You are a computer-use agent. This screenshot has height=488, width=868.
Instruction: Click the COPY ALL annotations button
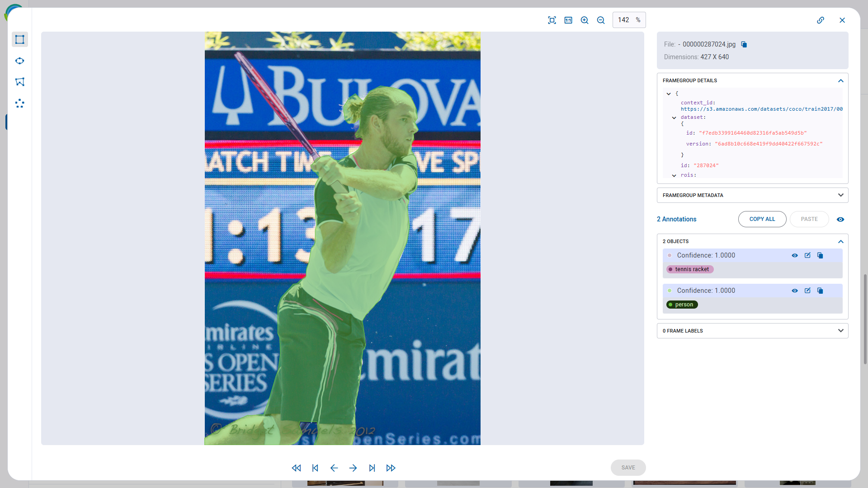click(x=762, y=219)
